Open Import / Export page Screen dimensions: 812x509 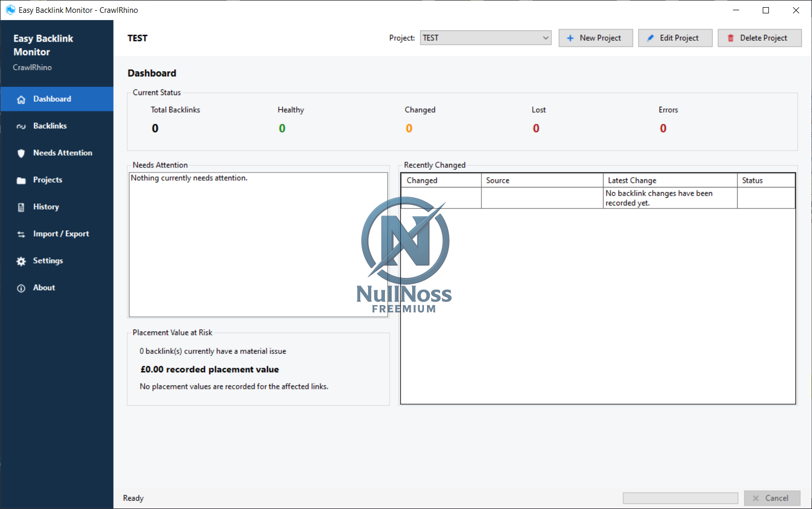tap(57, 234)
